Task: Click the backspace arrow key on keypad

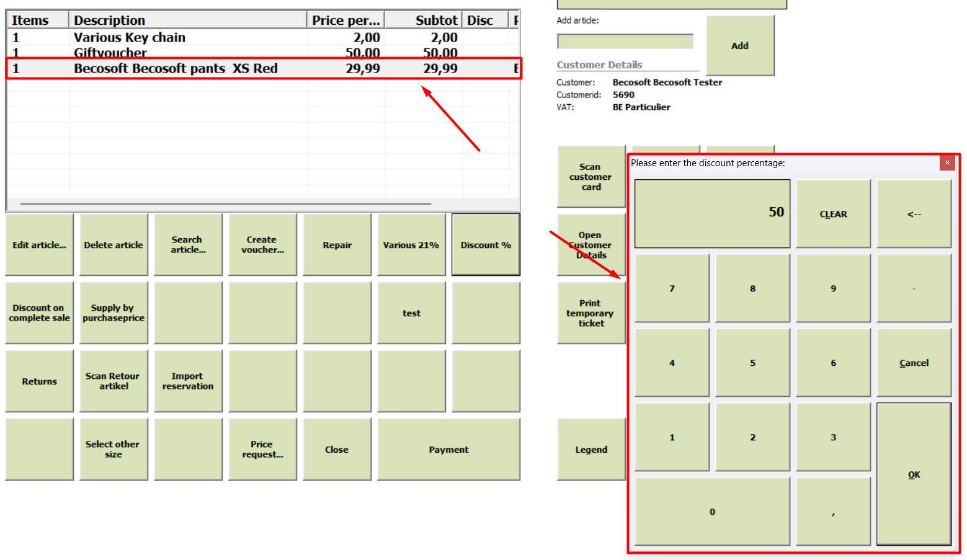Action: [914, 214]
